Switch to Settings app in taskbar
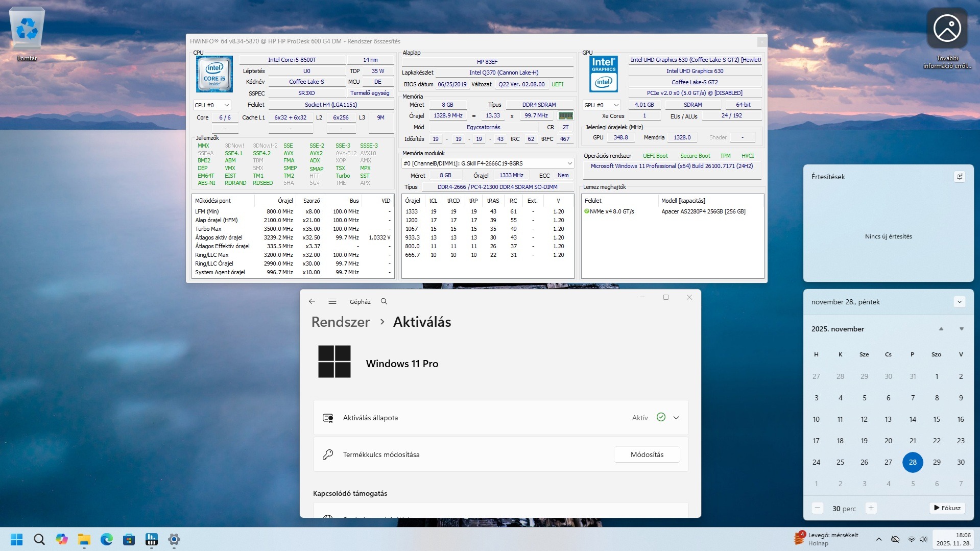 point(174,539)
